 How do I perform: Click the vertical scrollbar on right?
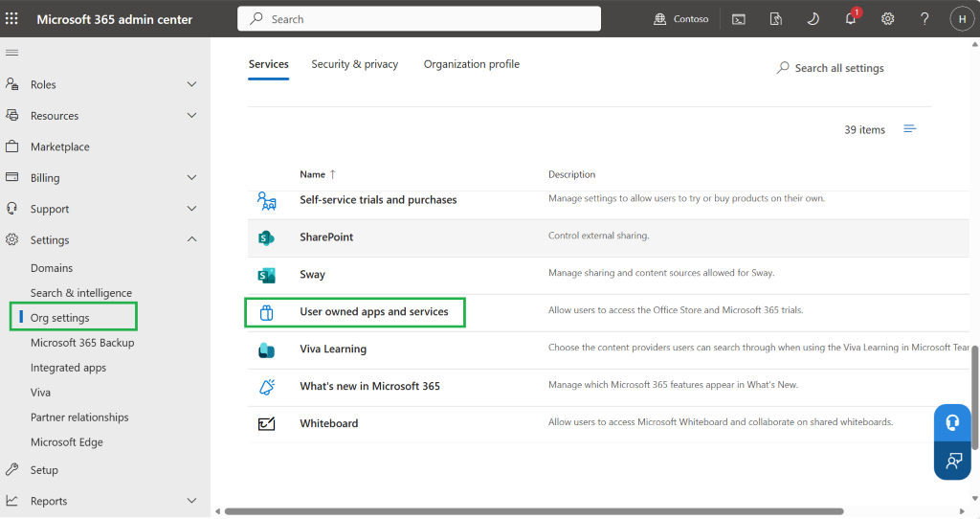pyautogui.click(x=974, y=397)
